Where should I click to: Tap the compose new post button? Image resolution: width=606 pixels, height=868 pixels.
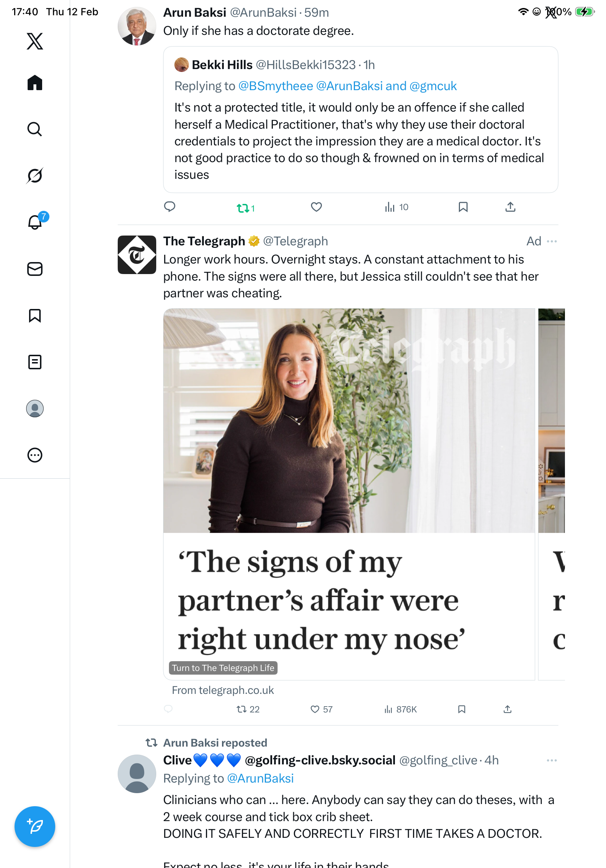(x=35, y=826)
